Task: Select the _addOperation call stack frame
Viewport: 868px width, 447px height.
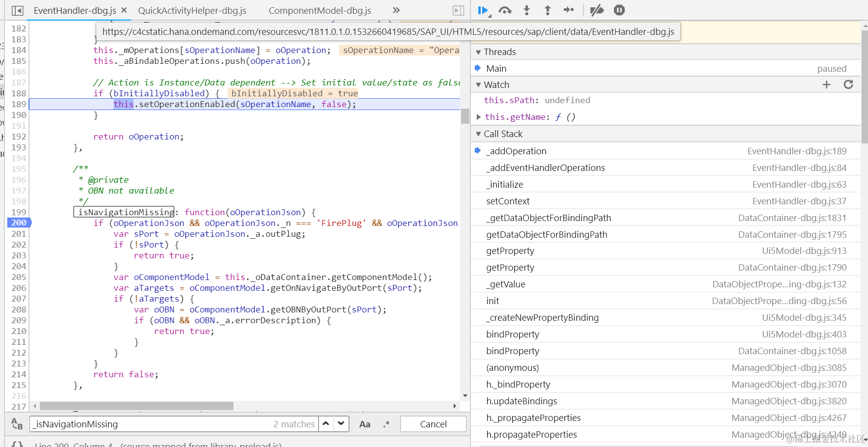Action: click(666, 151)
